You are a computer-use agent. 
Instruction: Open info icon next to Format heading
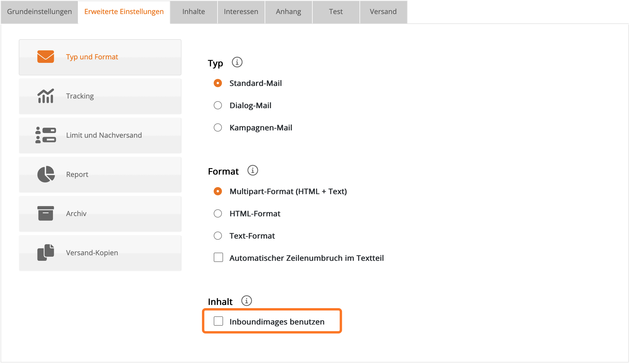(x=253, y=170)
